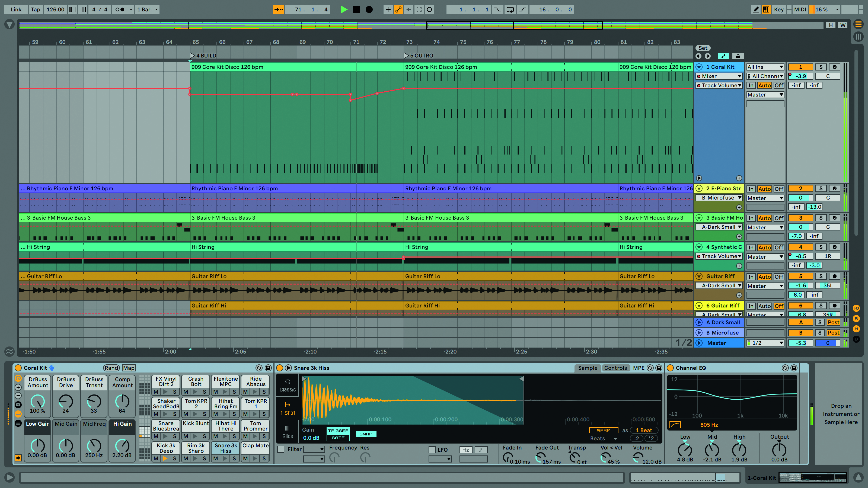Click Session Record circle button
Image resolution: width=868 pixels, height=488 pixels.
coord(429,9)
